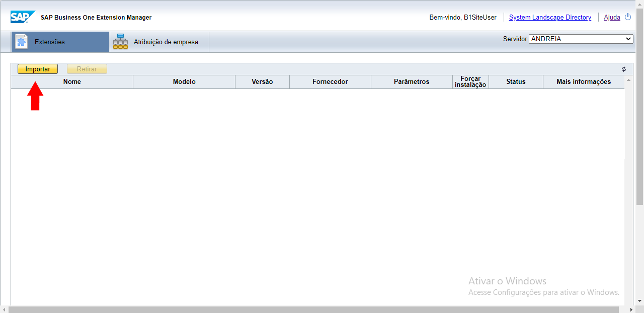Open the Extensões tab
Screen dimensions: 644x313
point(60,42)
